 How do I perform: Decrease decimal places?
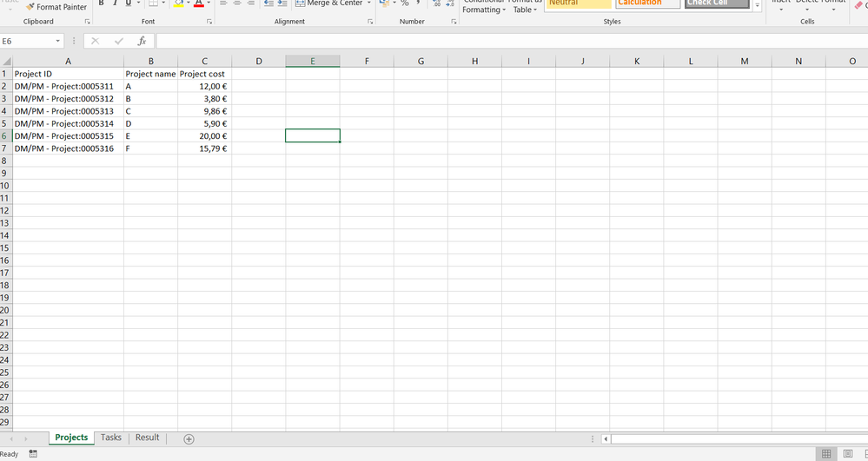(450, 3)
